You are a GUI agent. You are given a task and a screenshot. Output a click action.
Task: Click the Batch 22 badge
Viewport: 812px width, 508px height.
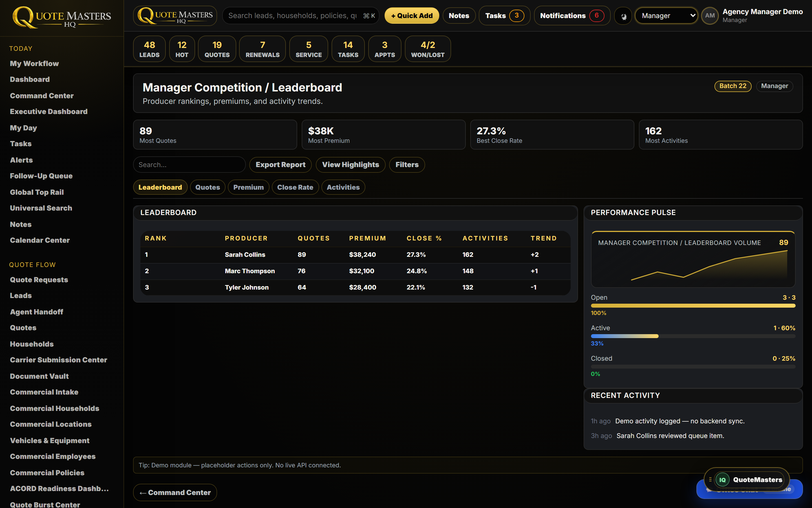(733, 86)
